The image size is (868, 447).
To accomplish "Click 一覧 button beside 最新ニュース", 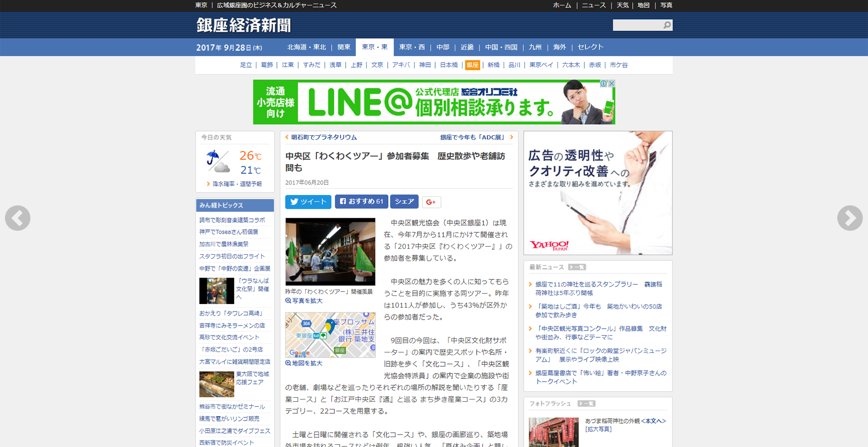I will point(577,267).
